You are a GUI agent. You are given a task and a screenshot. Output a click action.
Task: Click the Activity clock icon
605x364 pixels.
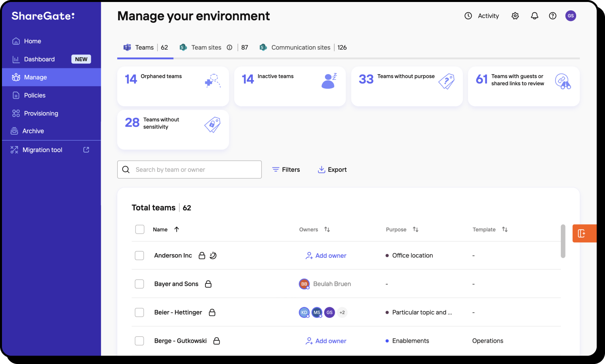[x=468, y=16]
